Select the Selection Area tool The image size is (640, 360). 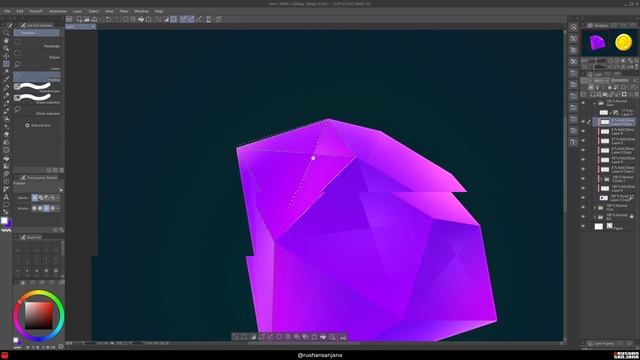point(6,64)
